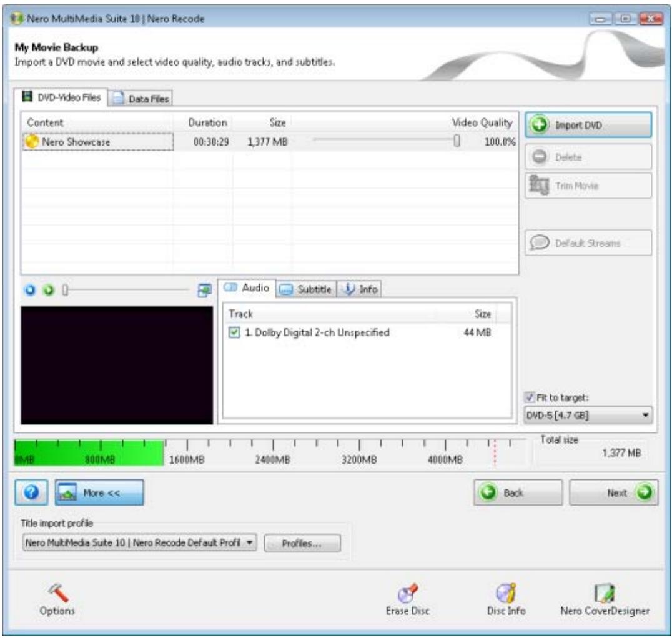Toggle the Fit to target checkbox
This screenshot has width=672, height=638.
(x=530, y=397)
